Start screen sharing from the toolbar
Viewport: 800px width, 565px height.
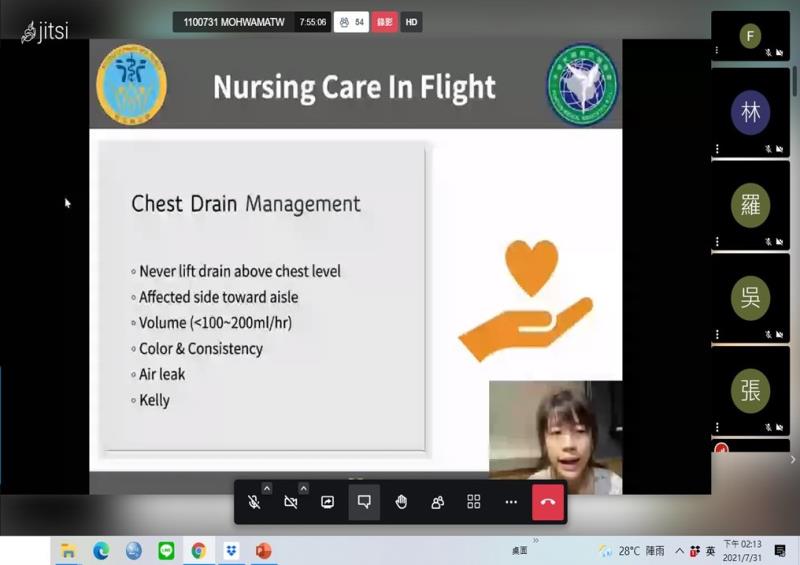(x=327, y=502)
